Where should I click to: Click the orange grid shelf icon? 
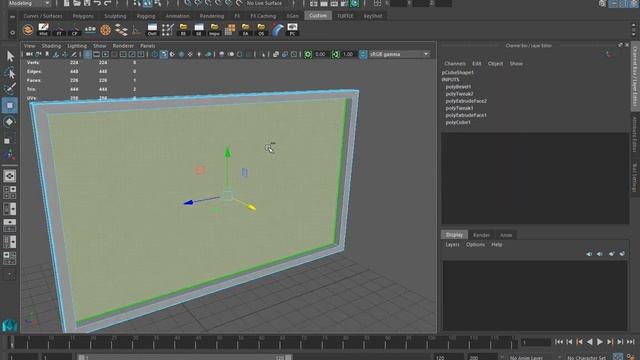[230, 30]
